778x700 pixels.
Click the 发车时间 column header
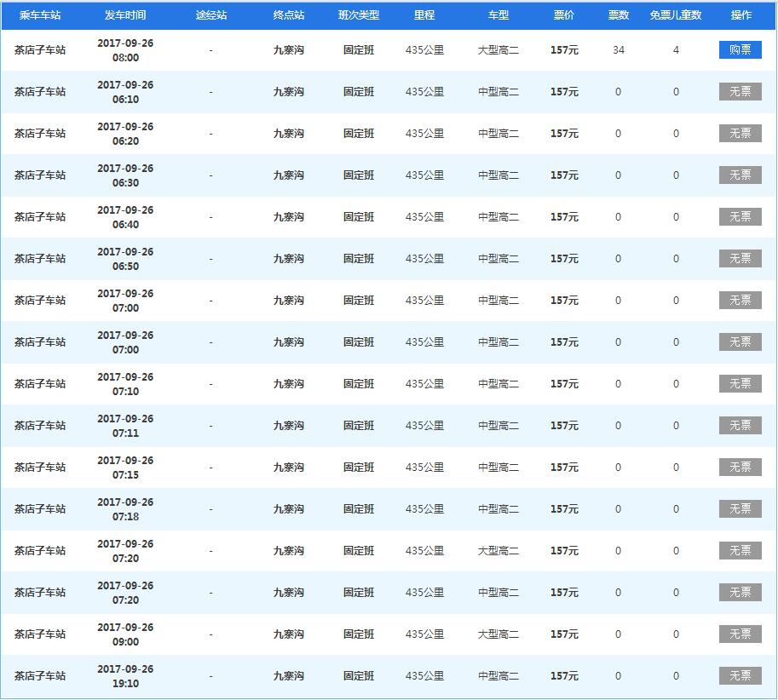pos(125,15)
